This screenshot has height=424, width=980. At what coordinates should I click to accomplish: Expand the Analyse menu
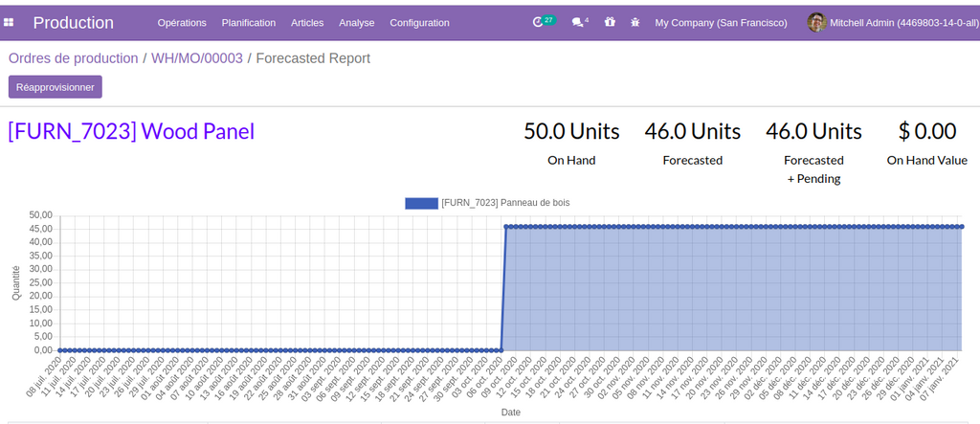tap(356, 22)
